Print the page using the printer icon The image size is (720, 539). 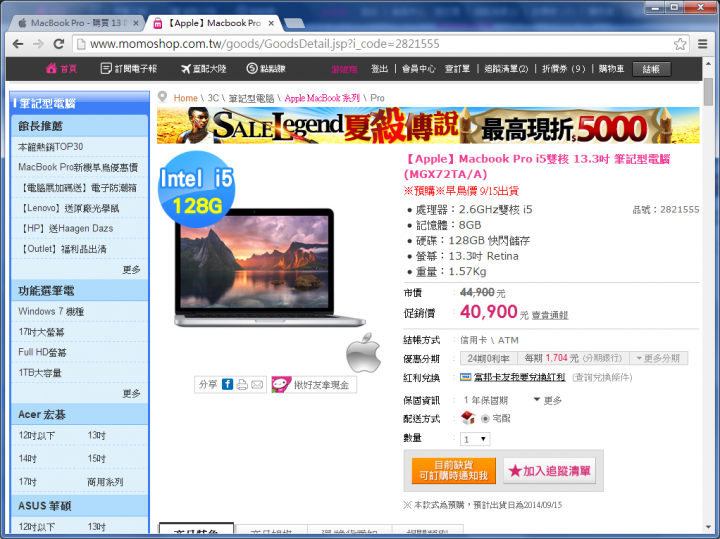pos(242,385)
